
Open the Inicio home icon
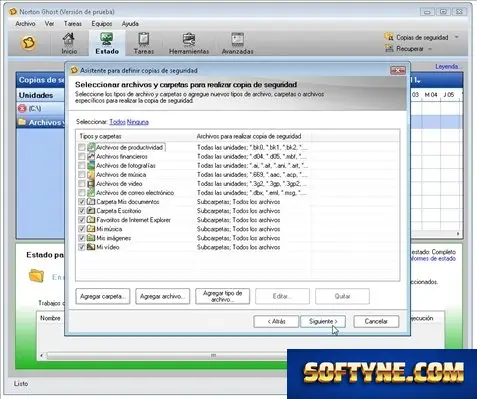68,40
